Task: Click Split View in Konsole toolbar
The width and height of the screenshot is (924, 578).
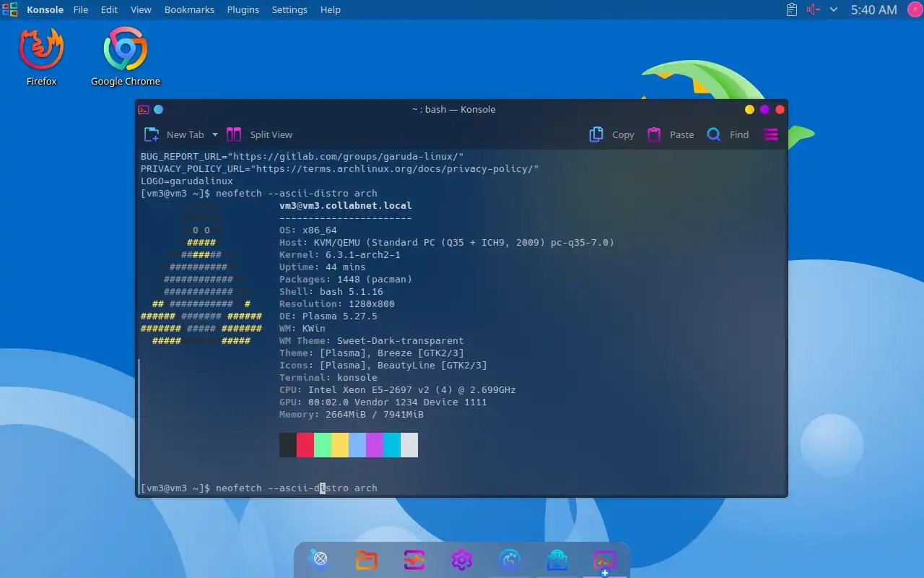Action: pyautogui.click(x=260, y=134)
